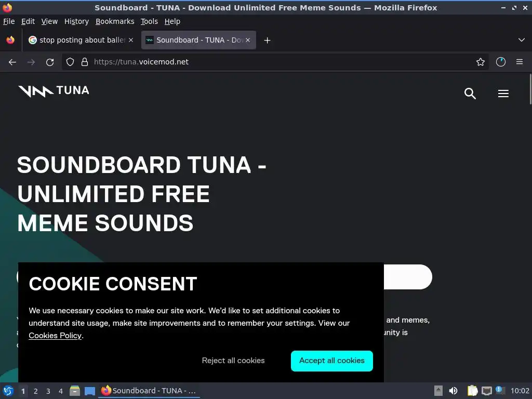
Task: Open the file manager taskbar icon
Action: click(75, 391)
